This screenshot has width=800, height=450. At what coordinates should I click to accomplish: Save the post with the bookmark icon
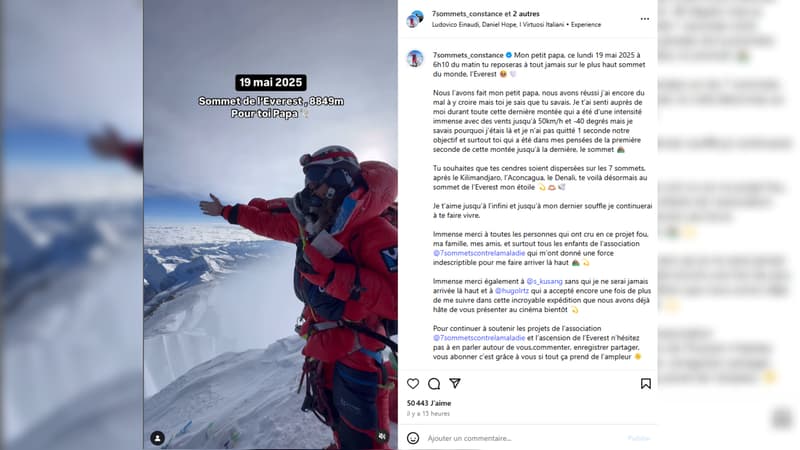coord(645,383)
